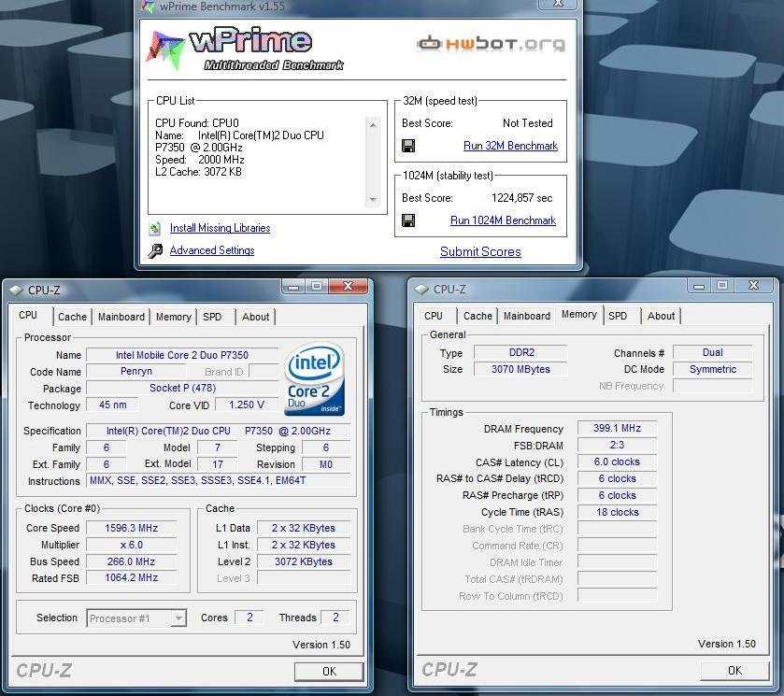Image resolution: width=784 pixels, height=696 pixels.
Task: Click the Bus Speed value 266.0 MHz
Action: (x=131, y=561)
